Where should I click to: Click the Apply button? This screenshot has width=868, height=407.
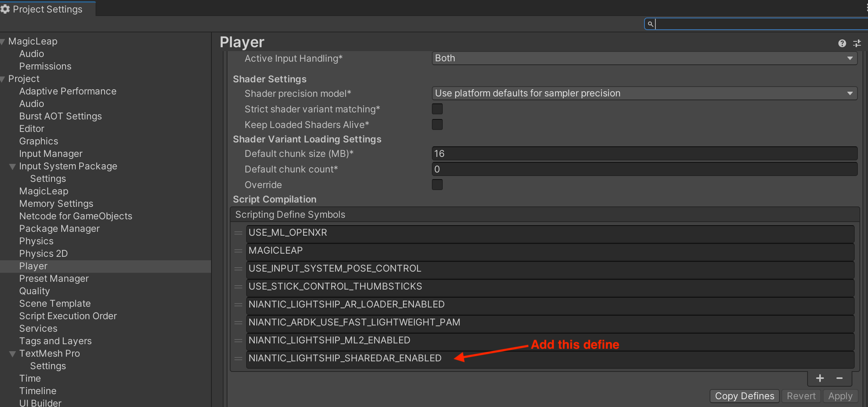pos(840,396)
